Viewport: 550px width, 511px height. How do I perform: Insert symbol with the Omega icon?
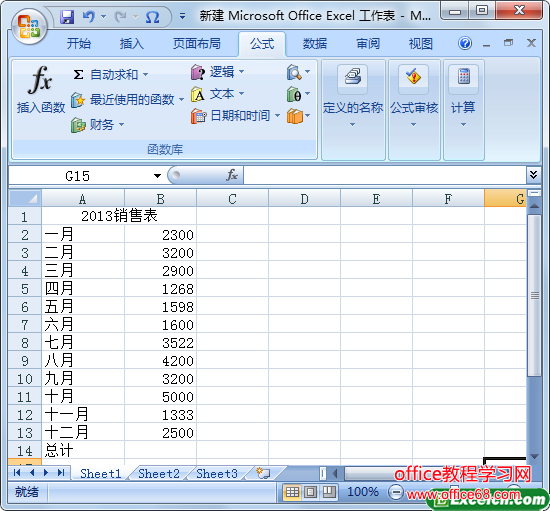click(x=153, y=16)
